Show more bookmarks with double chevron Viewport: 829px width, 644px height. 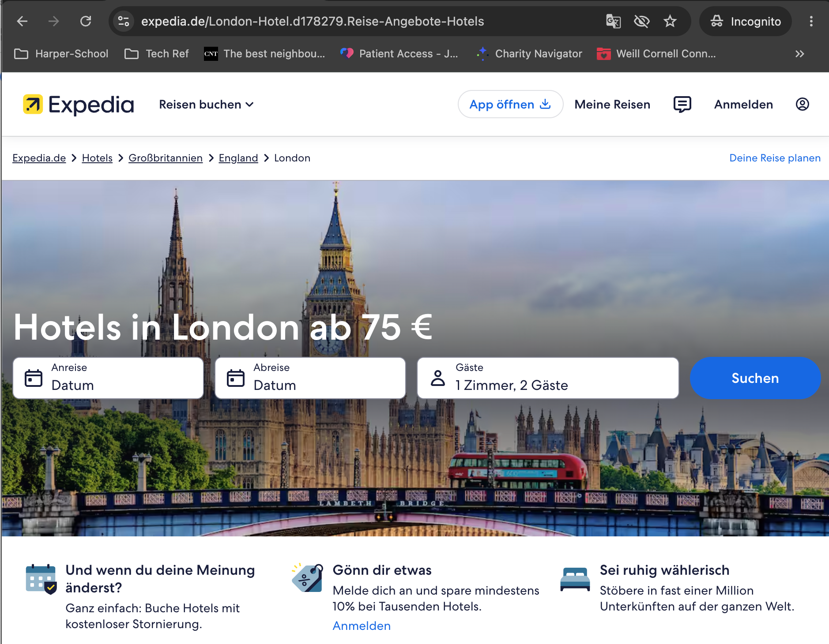(799, 54)
